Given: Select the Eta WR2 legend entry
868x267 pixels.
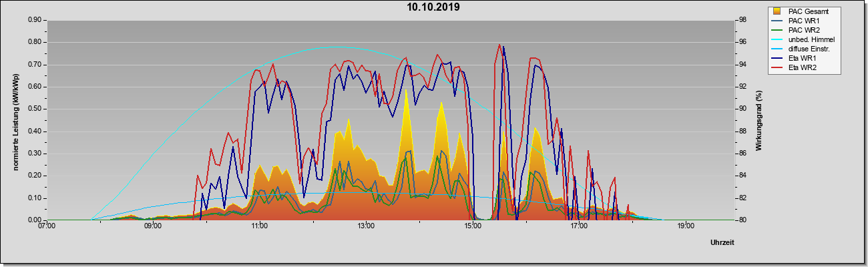Looking at the screenshot, I should coord(801,67).
